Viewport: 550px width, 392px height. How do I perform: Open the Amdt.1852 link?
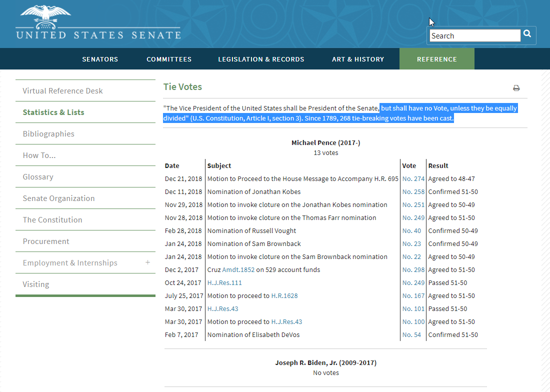(238, 269)
